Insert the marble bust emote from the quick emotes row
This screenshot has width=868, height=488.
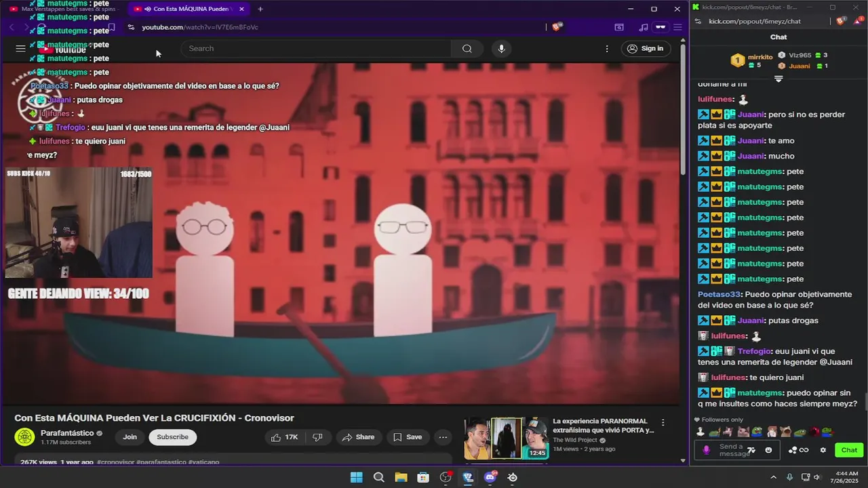click(x=701, y=432)
